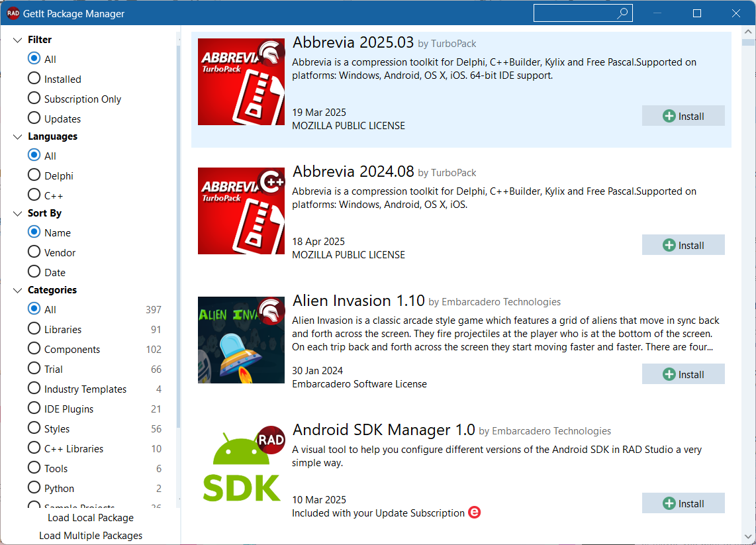Install Abbrevia 2025.03 package
This screenshot has height=545, width=756.
(x=683, y=116)
